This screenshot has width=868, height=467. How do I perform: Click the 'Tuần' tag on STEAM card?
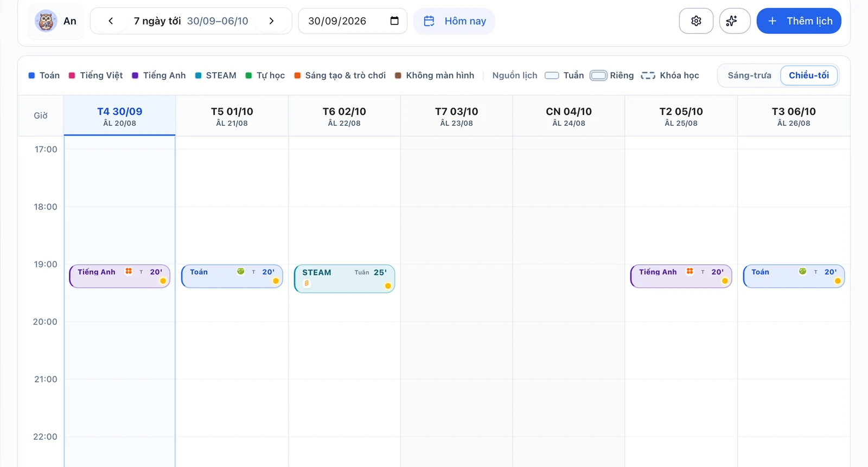[362, 272]
